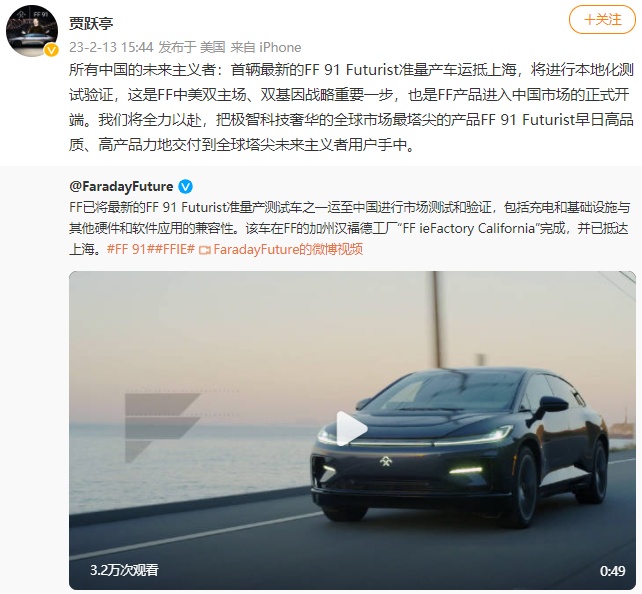Click the blue verified checkmark next to FaradayFuture
Image resolution: width=642 pixels, height=594 pixels.
(x=186, y=187)
